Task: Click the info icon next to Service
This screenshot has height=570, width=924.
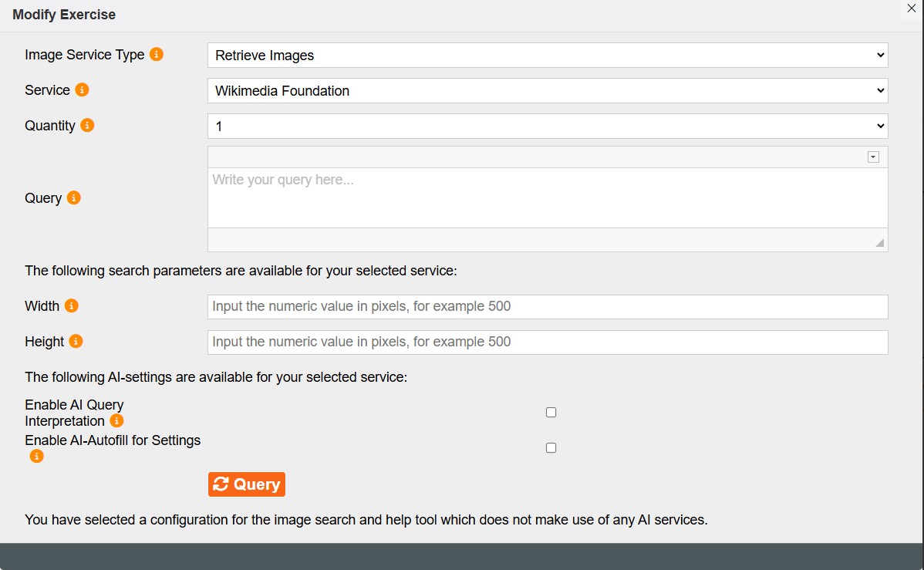Action: pyautogui.click(x=82, y=89)
